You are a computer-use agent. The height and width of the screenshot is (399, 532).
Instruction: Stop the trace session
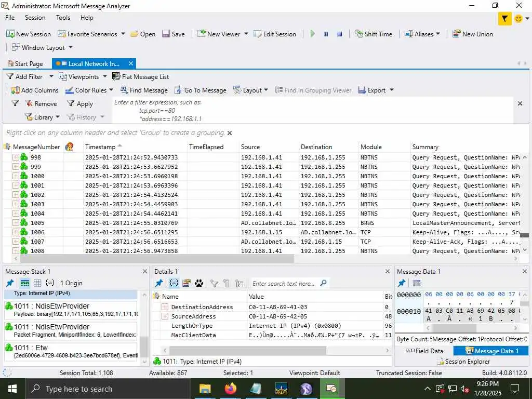click(x=339, y=34)
